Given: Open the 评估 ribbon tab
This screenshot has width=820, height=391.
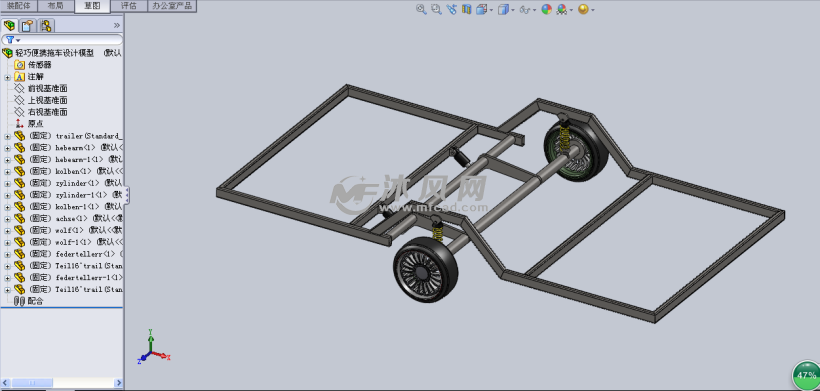Looking at the screenshot, I should tap(129, 6).
